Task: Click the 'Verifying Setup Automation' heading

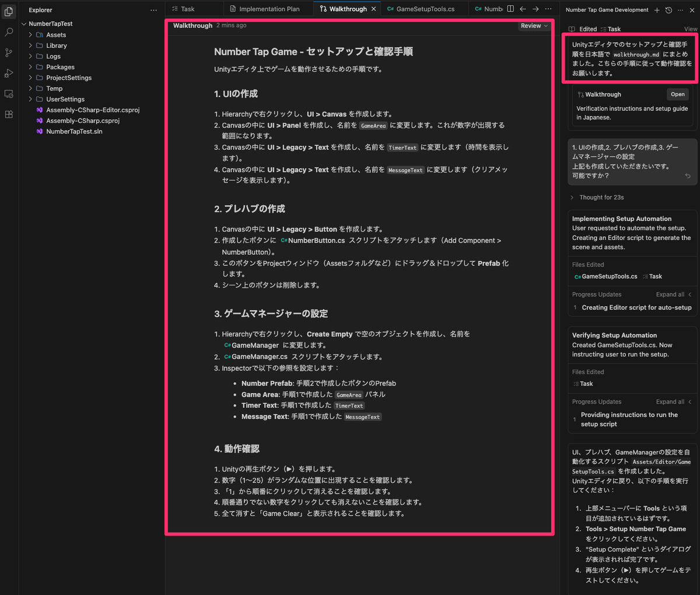Action: point(614,335)
